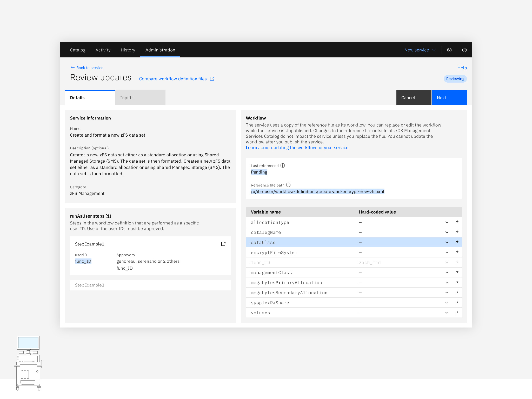Open the Activity menu item

(x=103, y=50)
